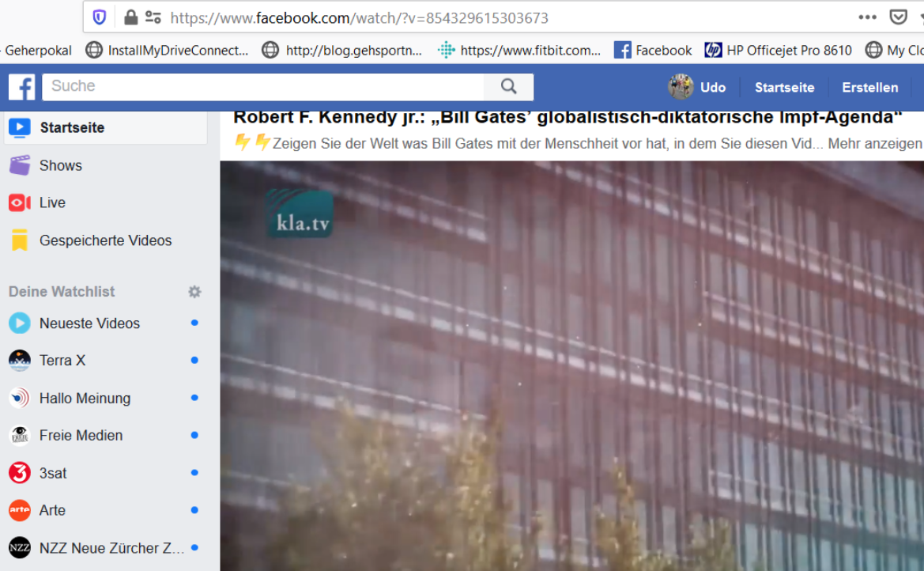Expand the description with Mehr anzeigen
924x571 pixels.
(874, 143)
